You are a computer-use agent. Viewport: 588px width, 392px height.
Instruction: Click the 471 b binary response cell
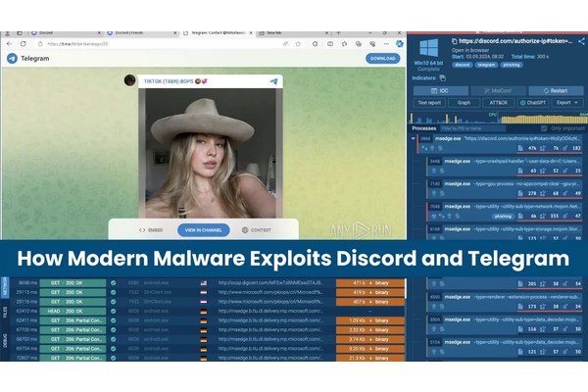point(370,283)
